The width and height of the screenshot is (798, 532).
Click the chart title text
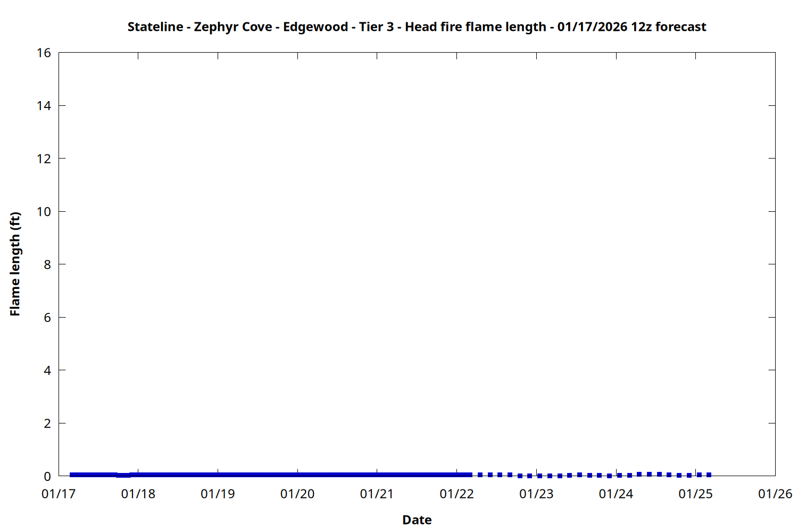(417, 27)
